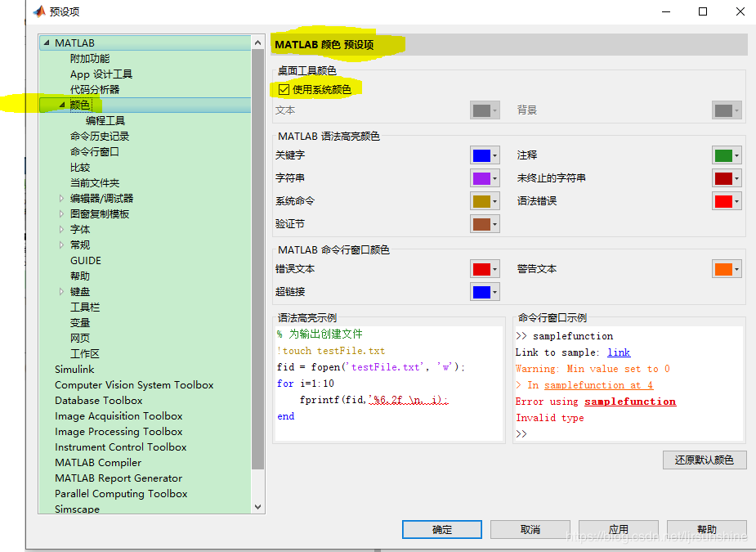756x552 pixels.
Task: Select 当前文件夹 in the tree
Action: (95, 183)
